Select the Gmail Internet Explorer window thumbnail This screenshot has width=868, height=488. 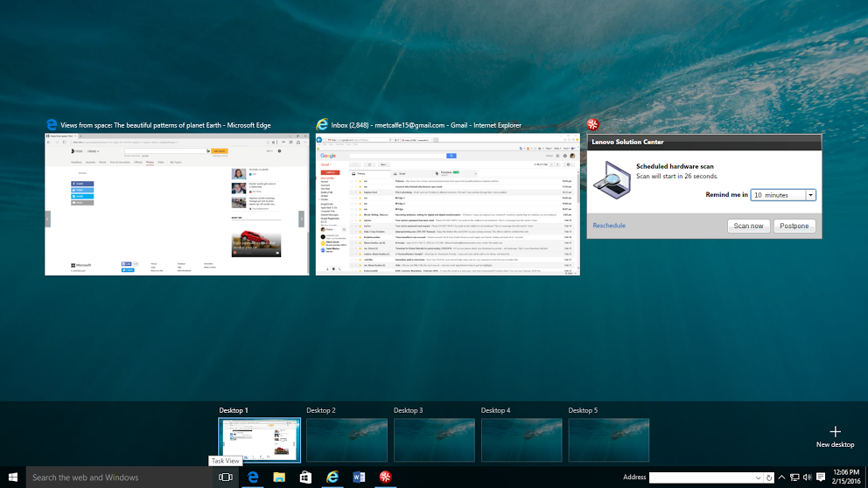click(447, 205)
